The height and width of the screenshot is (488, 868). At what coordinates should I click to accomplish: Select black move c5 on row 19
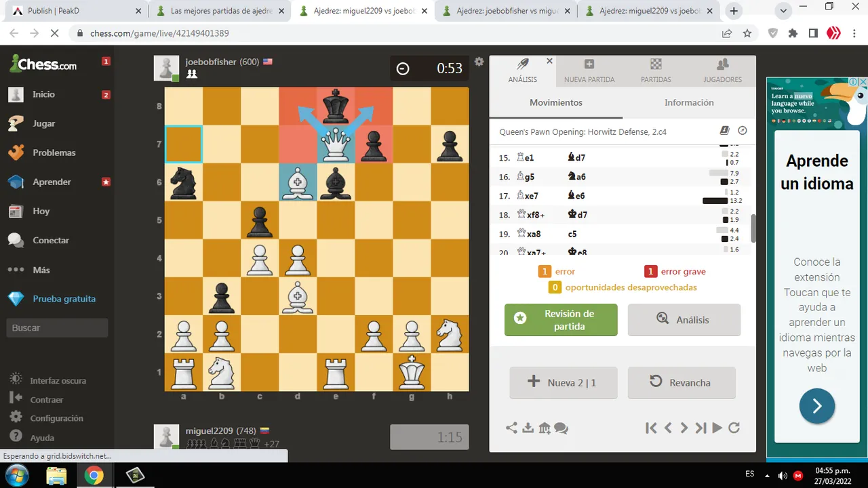click(x=572, y=233)
